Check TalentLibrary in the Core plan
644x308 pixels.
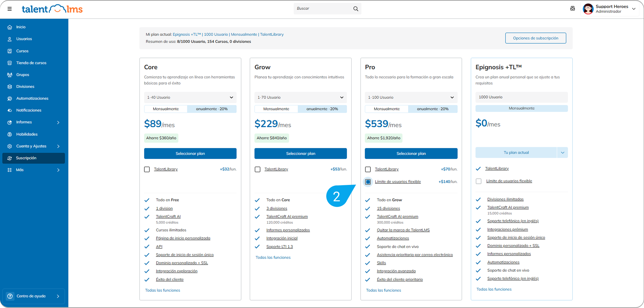tap(147, 169)
